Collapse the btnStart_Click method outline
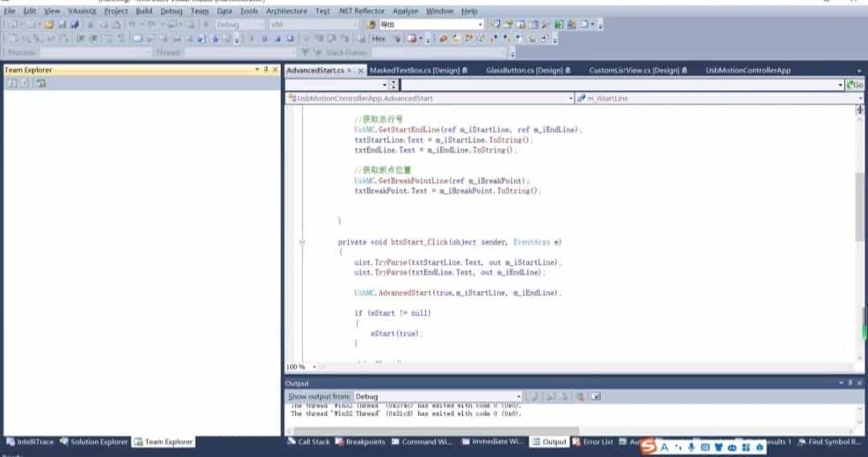868x457 pixels. point(301,242)
